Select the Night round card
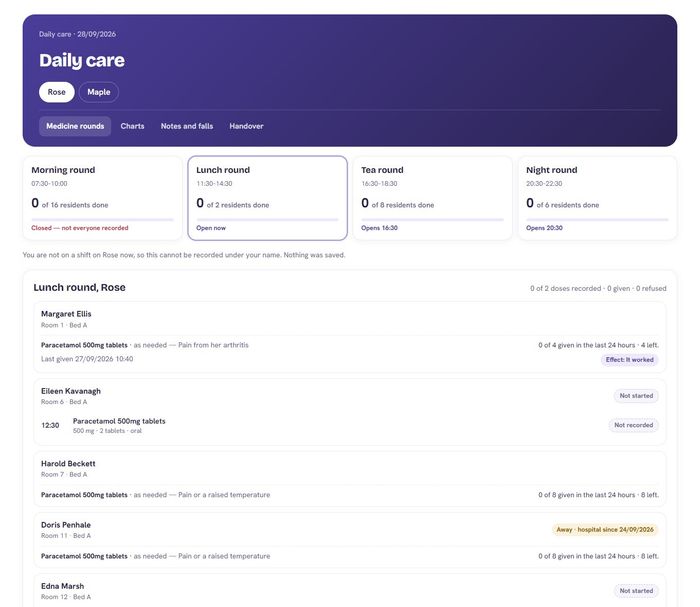The width and height of the screenshot is (700, 607). (x=597, y=198)
